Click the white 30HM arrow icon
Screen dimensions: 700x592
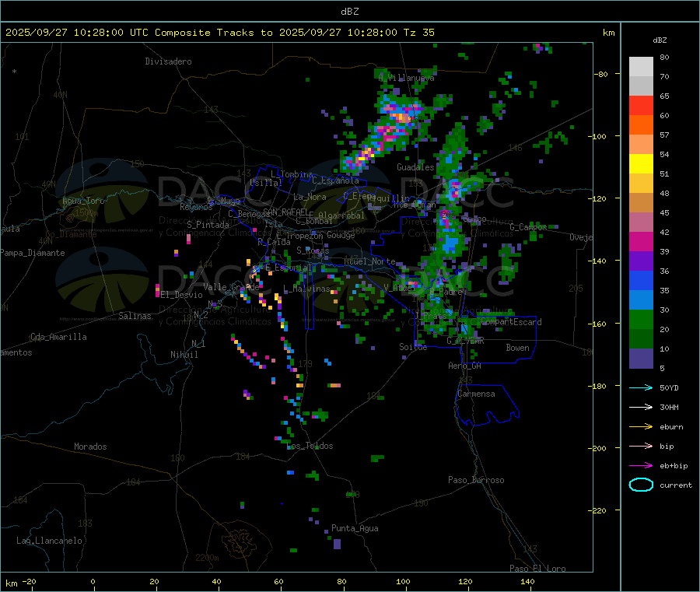pyautogui.click(x=641, y=407)
